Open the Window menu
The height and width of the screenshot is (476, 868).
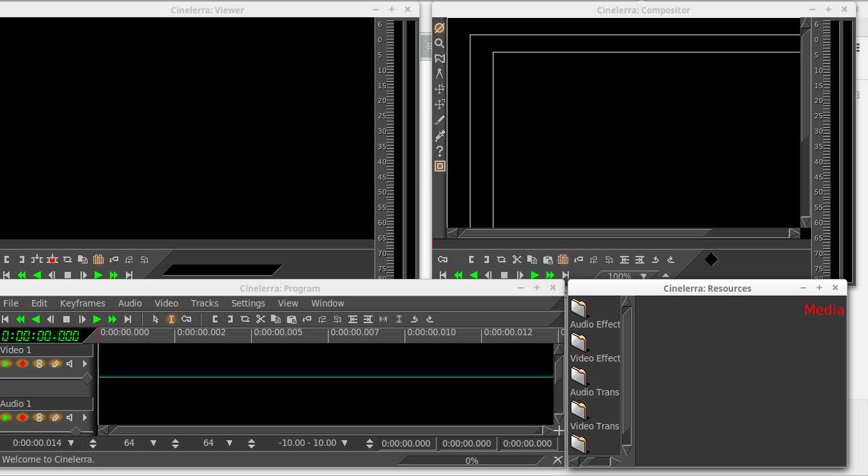tap(328, 303)
